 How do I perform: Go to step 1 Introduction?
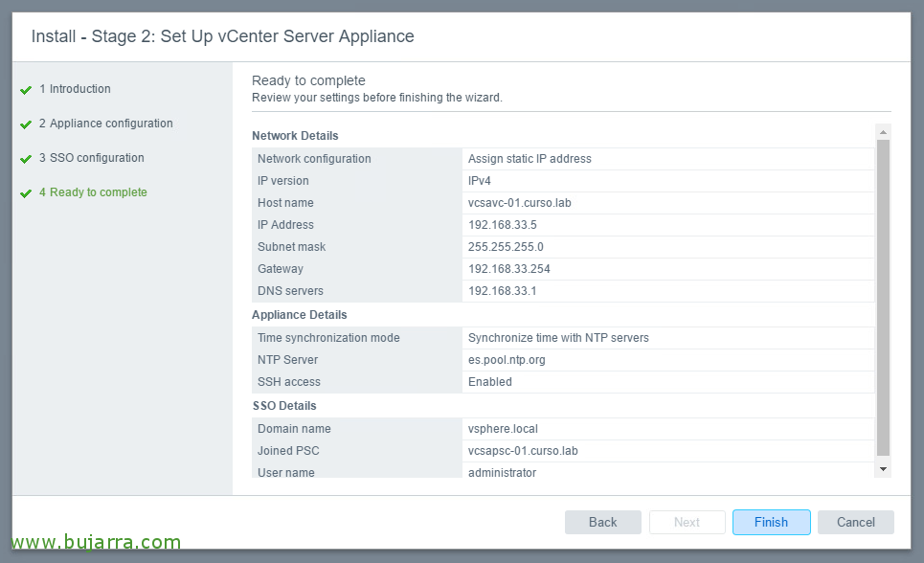75,89
